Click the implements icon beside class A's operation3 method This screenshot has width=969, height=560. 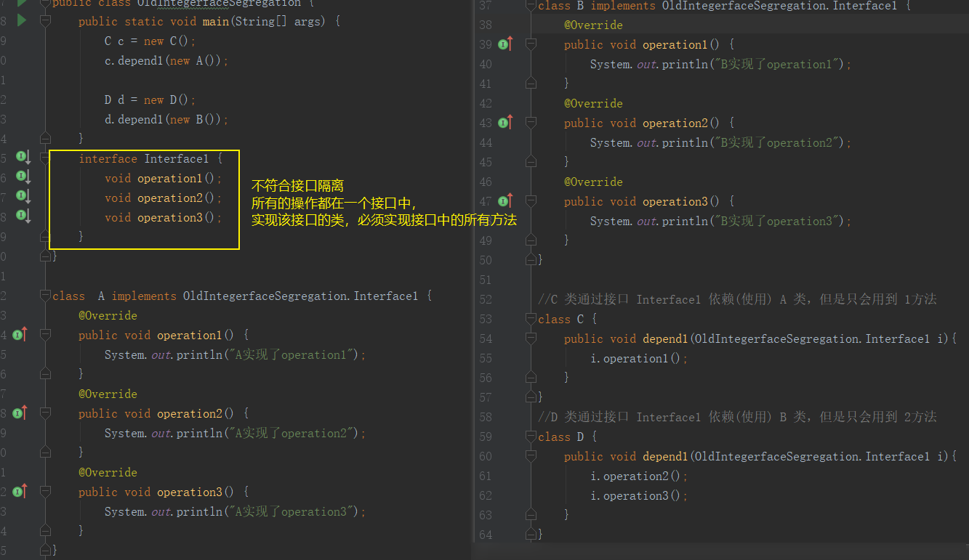click(20, 491)
